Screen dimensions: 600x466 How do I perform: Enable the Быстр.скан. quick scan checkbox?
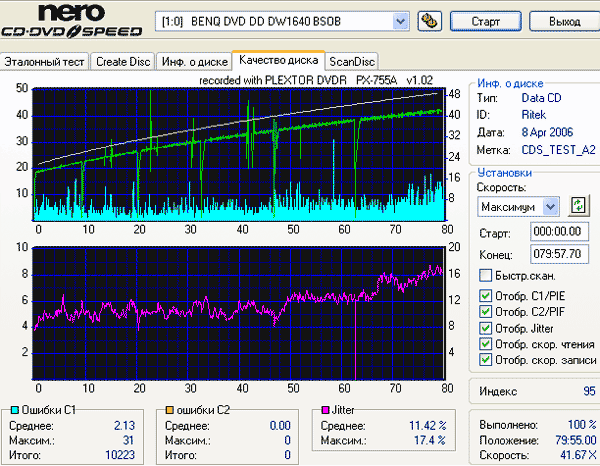(485, 275)
